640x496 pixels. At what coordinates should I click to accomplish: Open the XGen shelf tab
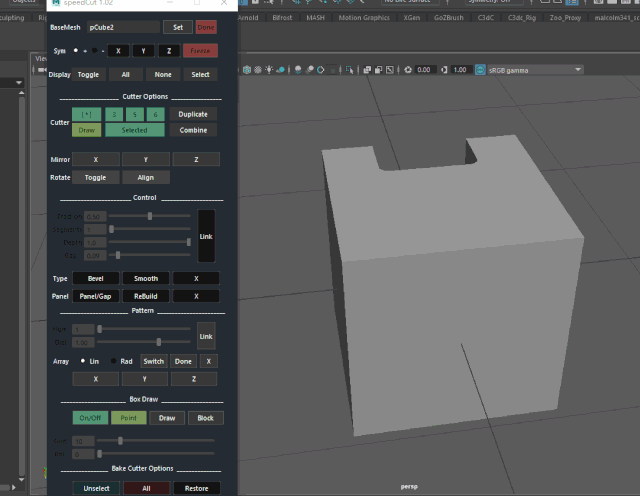(412, 17)
